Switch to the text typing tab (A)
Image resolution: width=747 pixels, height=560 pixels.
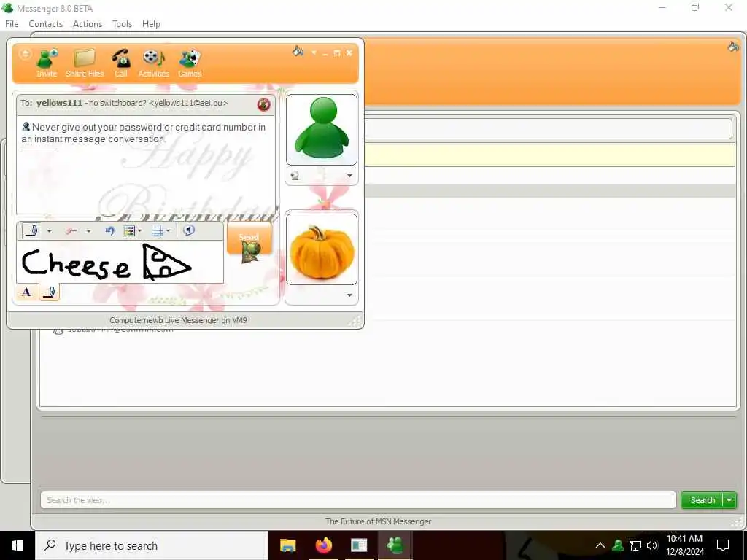[27, 292]
